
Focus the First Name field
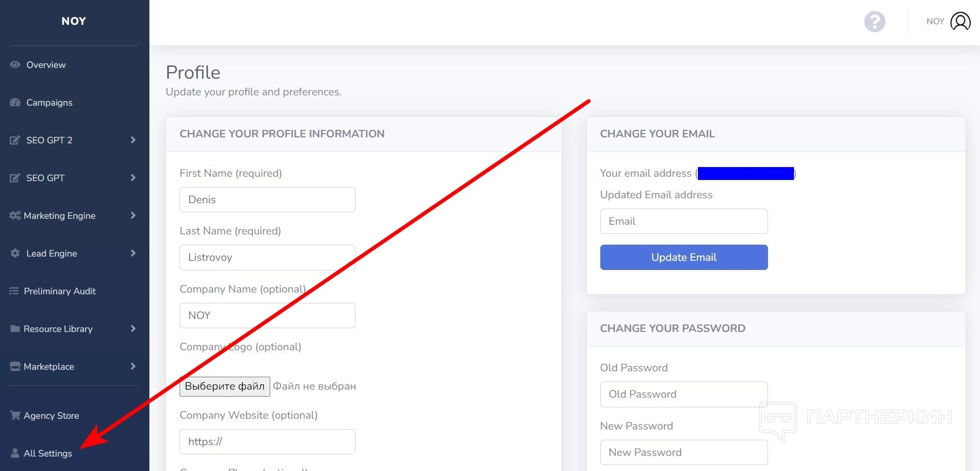pyautogui.click(x=267, y=199)
